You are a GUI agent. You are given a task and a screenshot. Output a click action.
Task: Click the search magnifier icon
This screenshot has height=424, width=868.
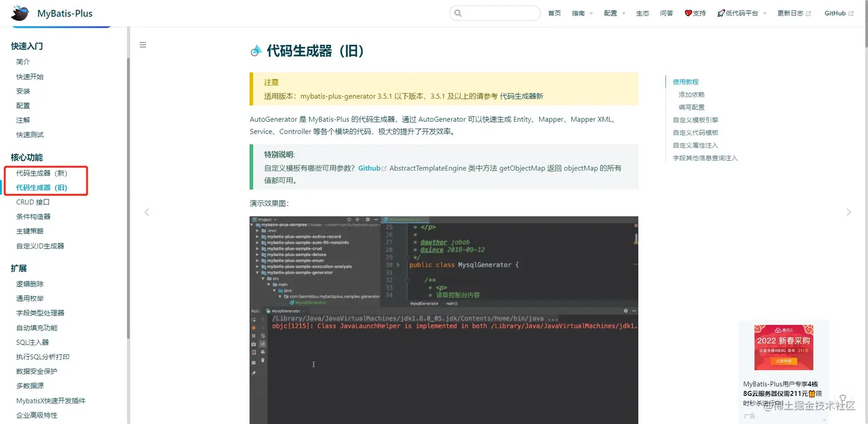pos(458,13)
